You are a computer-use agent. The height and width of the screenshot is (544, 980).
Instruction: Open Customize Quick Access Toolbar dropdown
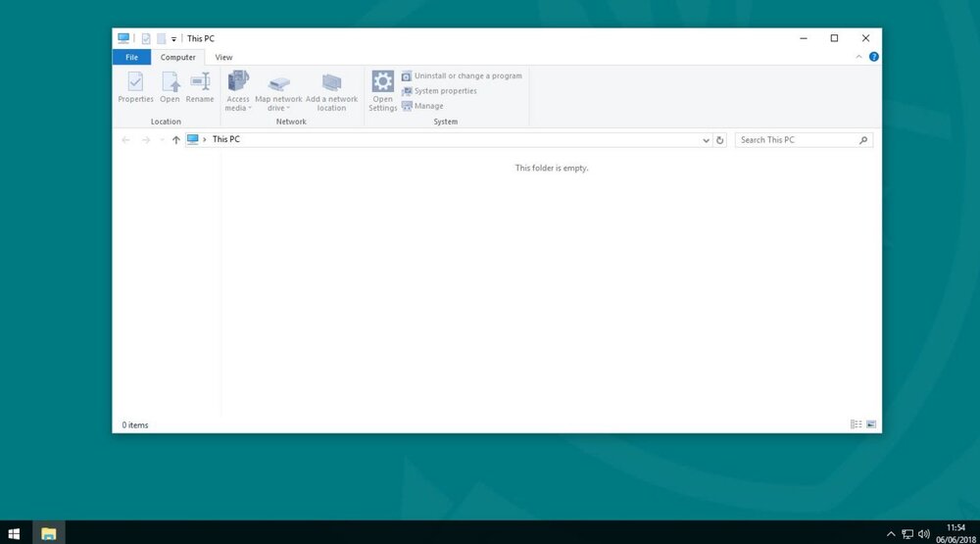click(x=173, y=39)
